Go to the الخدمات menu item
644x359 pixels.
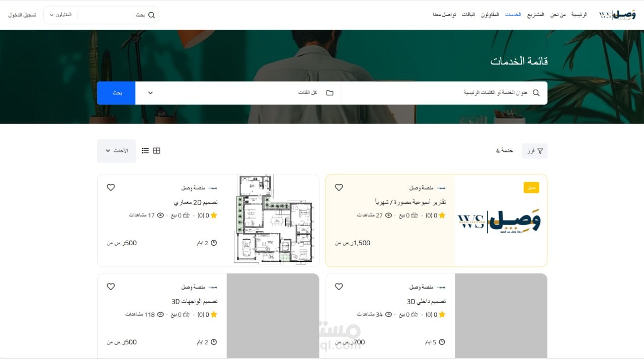click(x=513, y=15)
